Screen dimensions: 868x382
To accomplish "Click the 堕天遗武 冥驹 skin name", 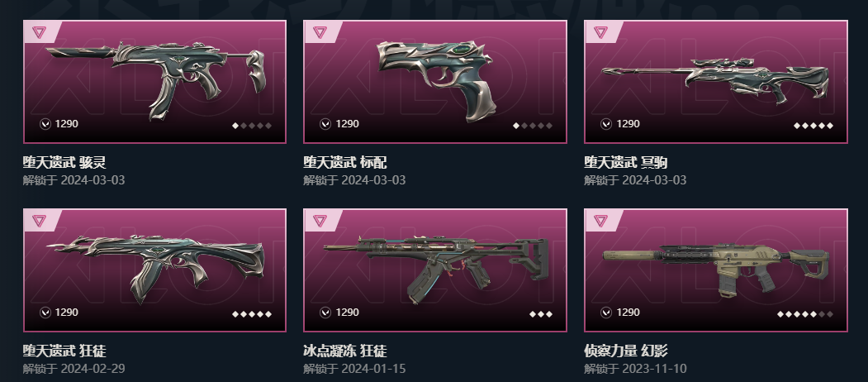I will [625, 162].
